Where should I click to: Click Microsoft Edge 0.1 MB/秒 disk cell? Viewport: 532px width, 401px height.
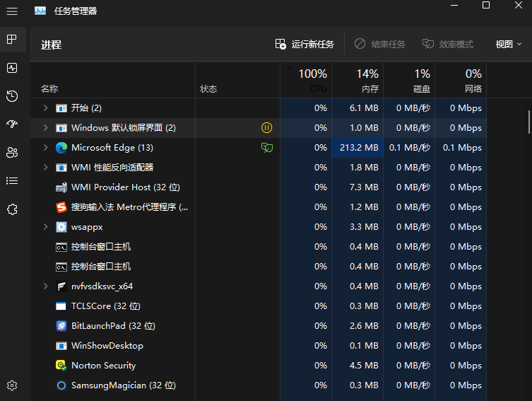409,148
